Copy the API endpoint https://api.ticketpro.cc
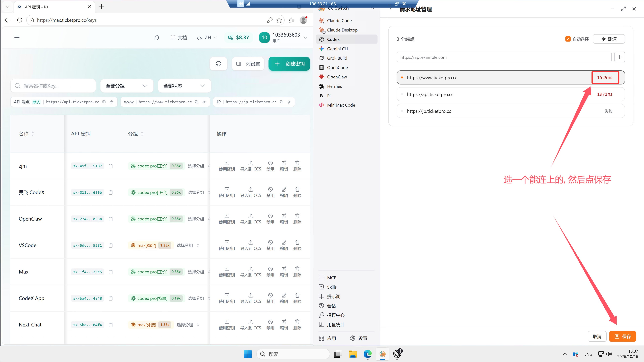 point(104,102)
